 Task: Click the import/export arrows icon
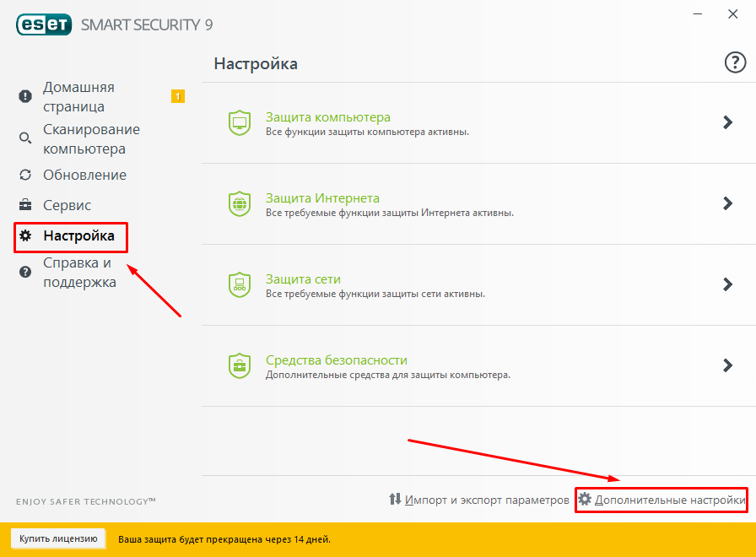tap(395, 500)
